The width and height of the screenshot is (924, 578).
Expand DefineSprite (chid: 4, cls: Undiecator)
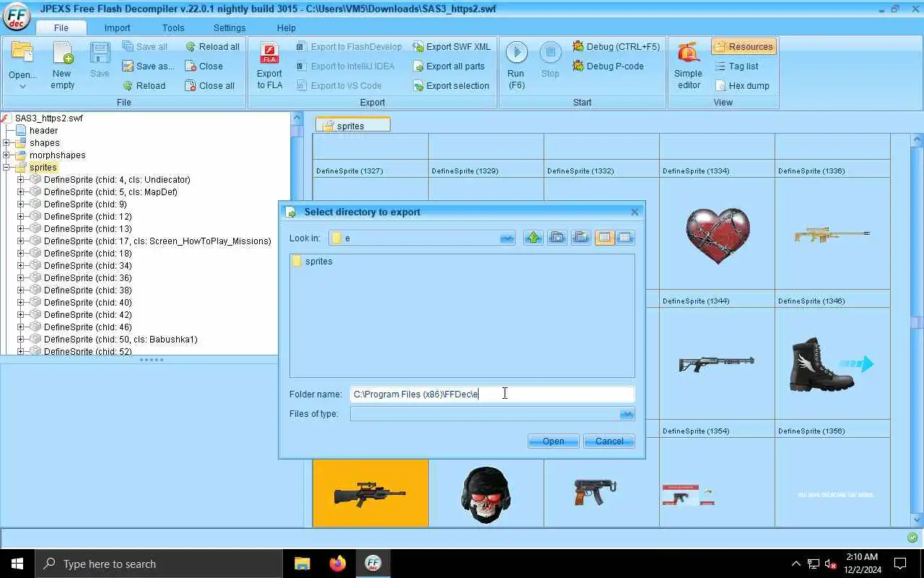pyautogui.click(x=21, y=180)
